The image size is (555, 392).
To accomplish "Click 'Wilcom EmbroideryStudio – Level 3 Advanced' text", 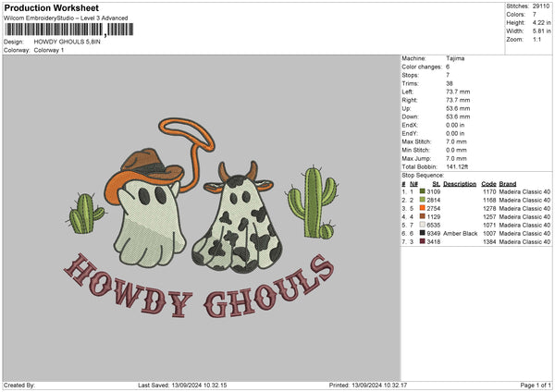I will (x=66, y=18).
